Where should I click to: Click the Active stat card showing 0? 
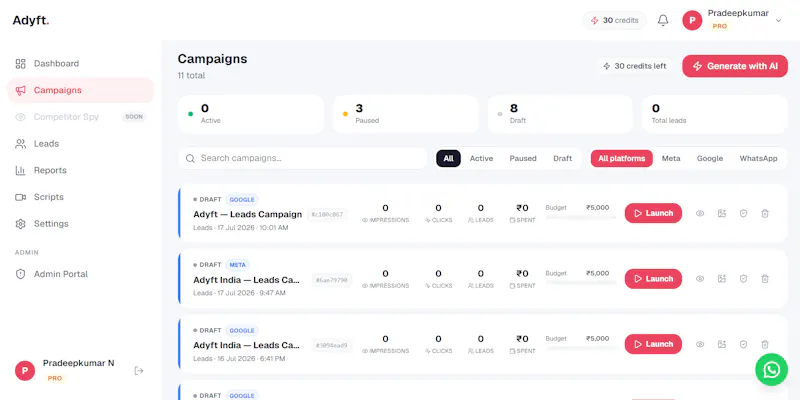point(251,114)
